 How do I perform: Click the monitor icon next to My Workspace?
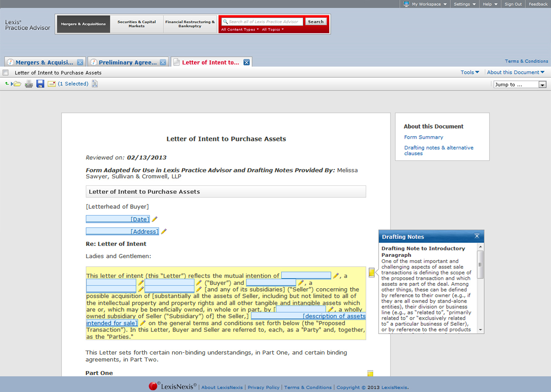point(406,4)
